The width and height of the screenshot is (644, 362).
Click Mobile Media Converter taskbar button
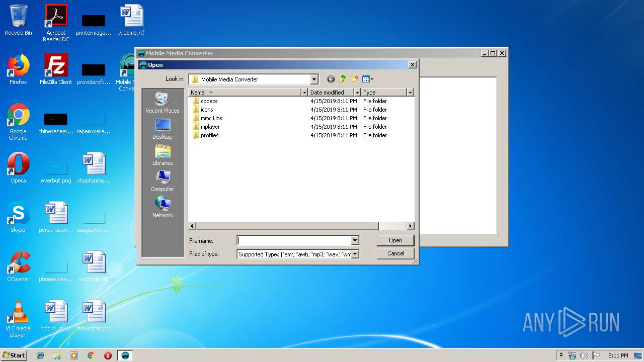point(125,355)
